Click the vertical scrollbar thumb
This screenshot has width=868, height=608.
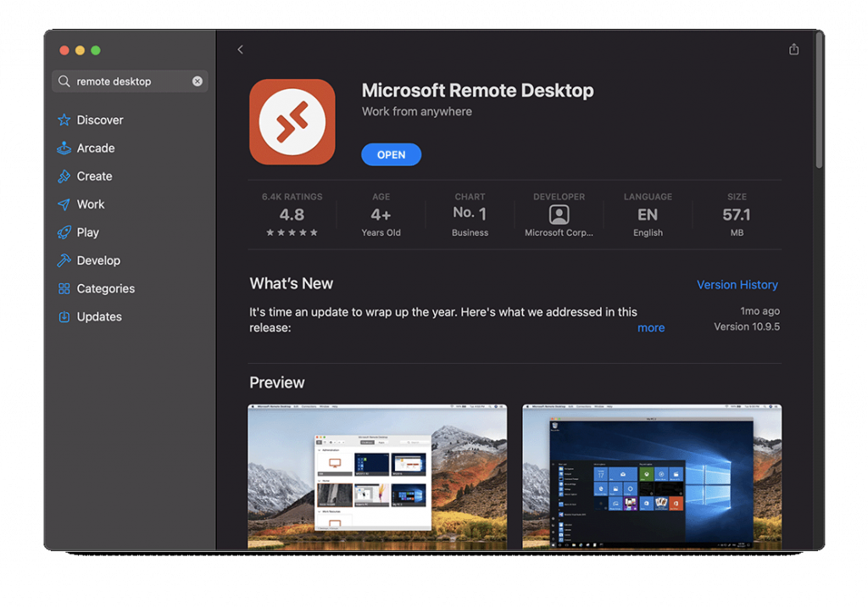(x=819, y=100)
